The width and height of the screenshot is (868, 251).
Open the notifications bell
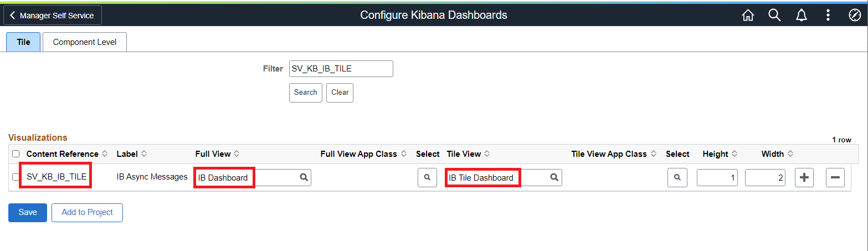[801, 16]
